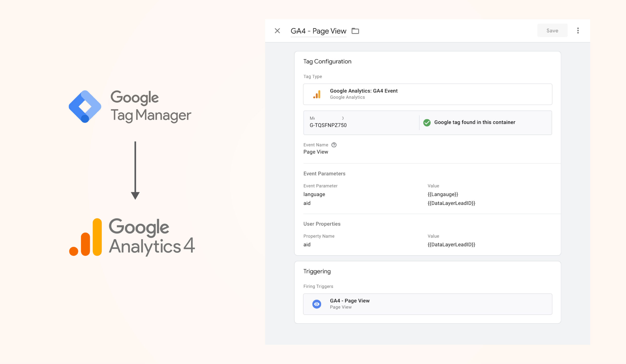Click the Page View event name value

[315, 152]
